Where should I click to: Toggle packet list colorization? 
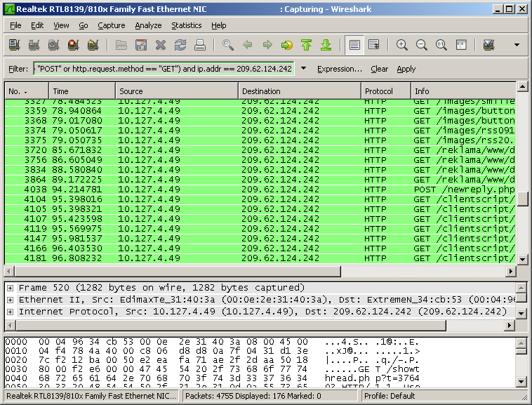pos(354,45)
